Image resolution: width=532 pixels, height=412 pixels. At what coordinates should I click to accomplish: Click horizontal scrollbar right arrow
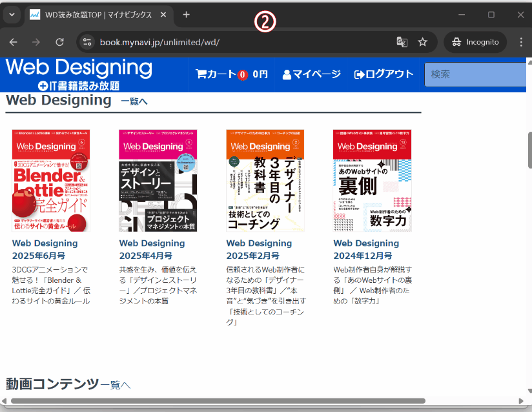click(521, 401)
